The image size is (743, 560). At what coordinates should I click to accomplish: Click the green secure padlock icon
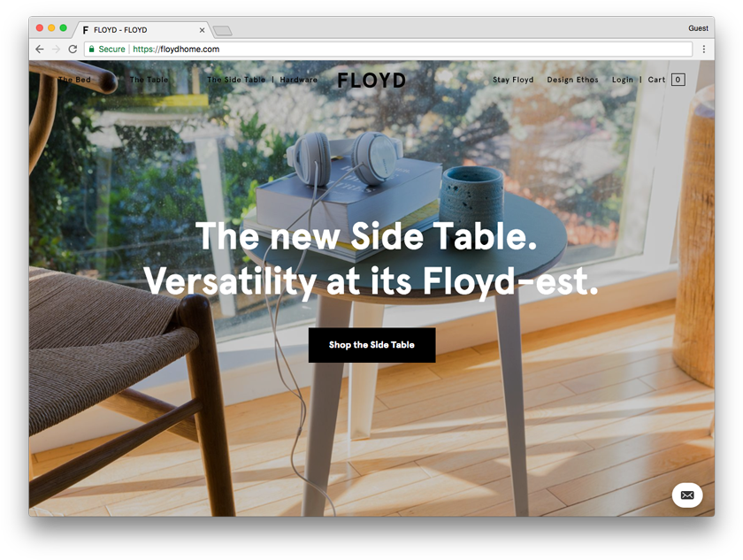pyautogui.click(x=91, y=50)
